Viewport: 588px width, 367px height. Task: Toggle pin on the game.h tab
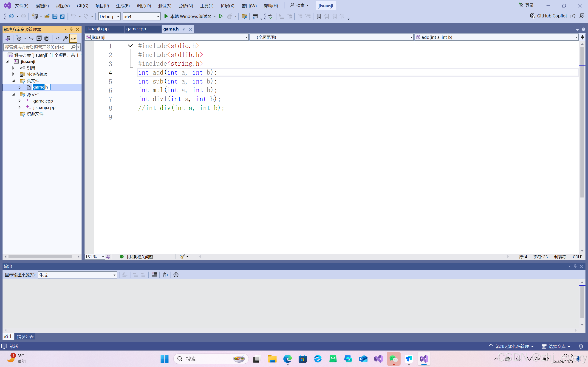point(184,29)
